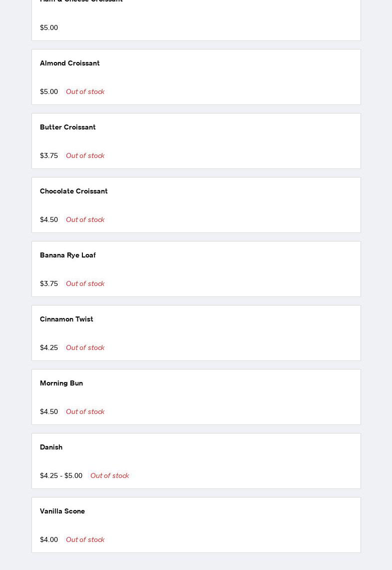Open the Chocolate Croissant menu item
Screen dimensions: 392x570
(x=74, y=191)
